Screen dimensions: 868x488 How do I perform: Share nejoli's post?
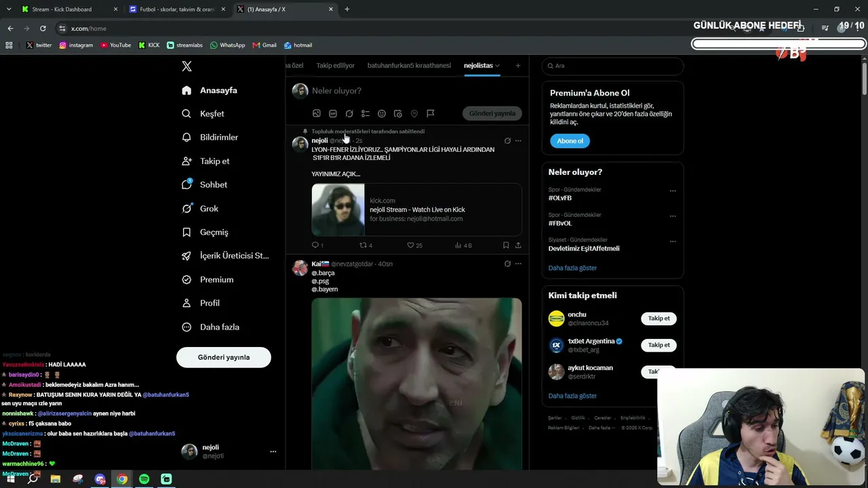[518, 245]
